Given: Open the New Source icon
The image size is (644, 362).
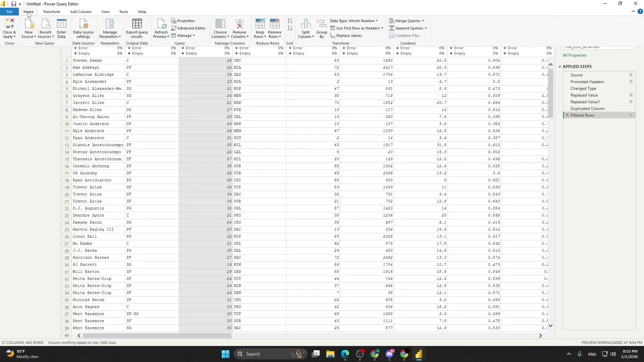Looking at the screenshot, I should coord(29,25).
